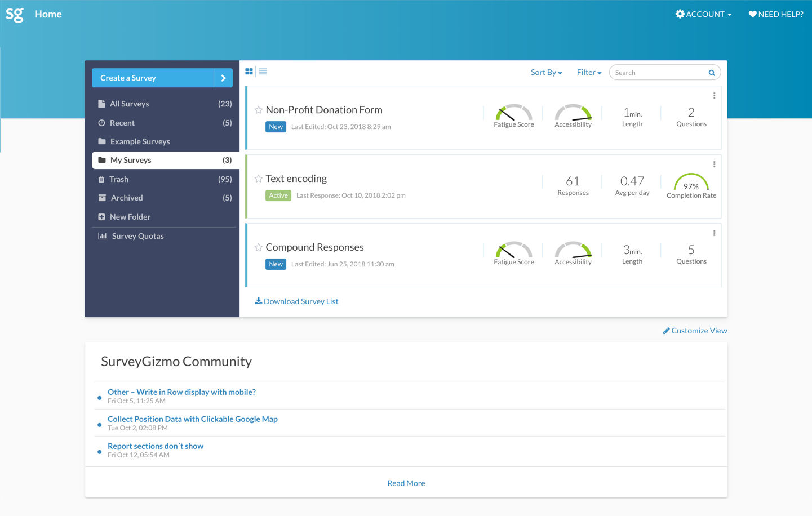This screenshot has height=516, width=812.
Task: Open 'Other – Write in Row display with mobile?' post
Action: pos(181,392)
